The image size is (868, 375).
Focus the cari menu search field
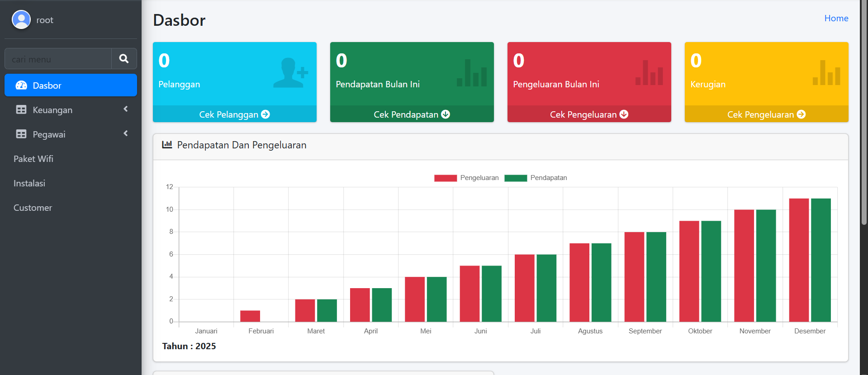(x=58, y=59)
